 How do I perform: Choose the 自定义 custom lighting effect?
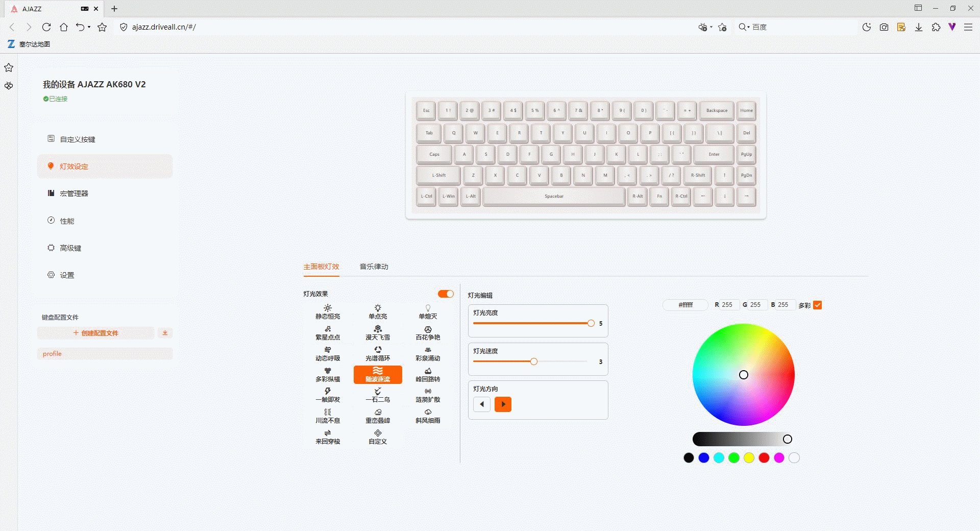click(x=378, y=437)
